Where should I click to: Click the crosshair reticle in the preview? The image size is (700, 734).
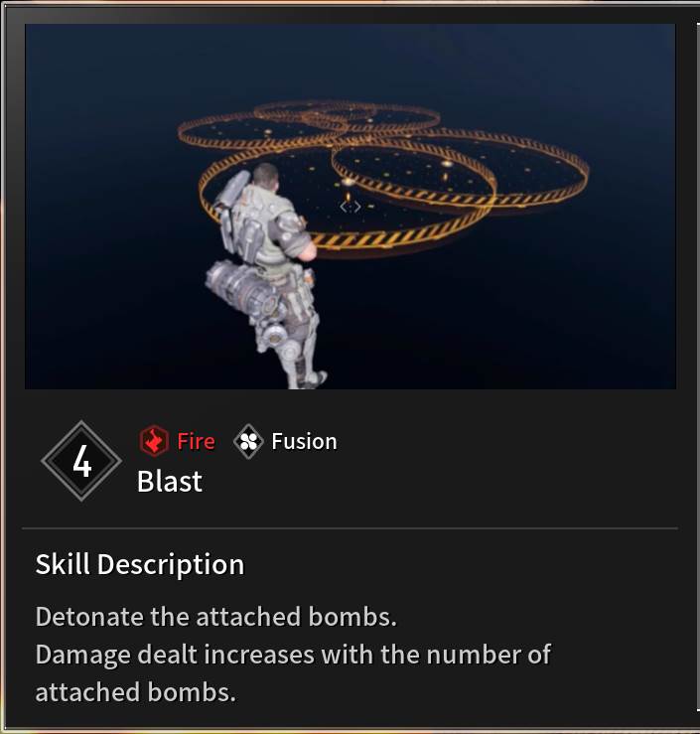click(x=350, y=207)
